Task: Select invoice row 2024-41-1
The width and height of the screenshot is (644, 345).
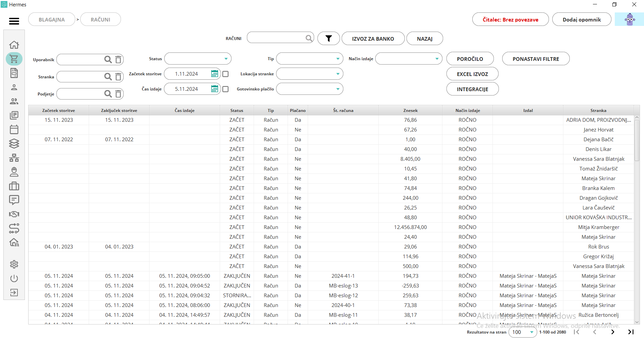Action: point(331,276)
